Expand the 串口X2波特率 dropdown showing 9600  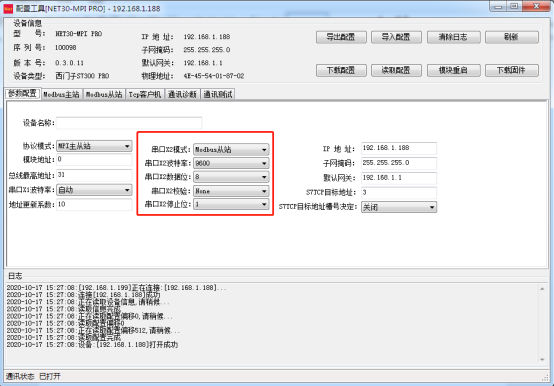pos(231,163)
